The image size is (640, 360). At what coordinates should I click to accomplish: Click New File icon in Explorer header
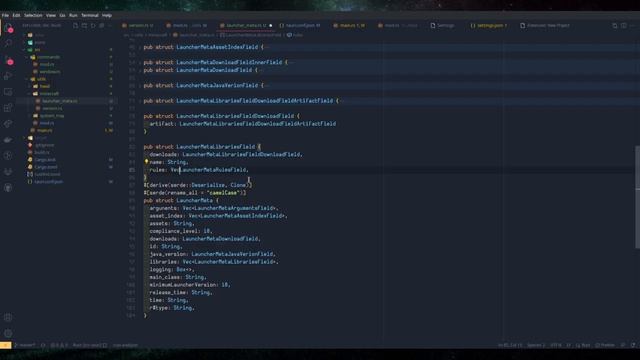pos(76,25)
